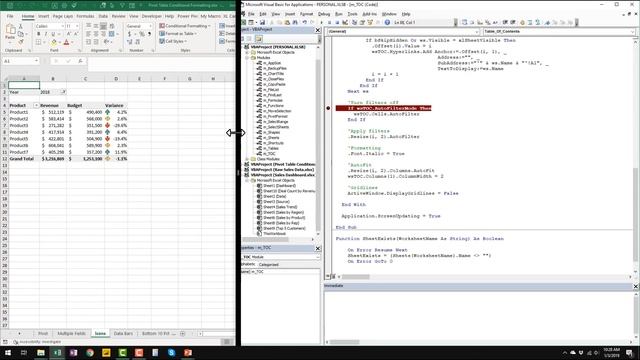Click the yellow Fill Color bucket icon

tap(54, 42)
